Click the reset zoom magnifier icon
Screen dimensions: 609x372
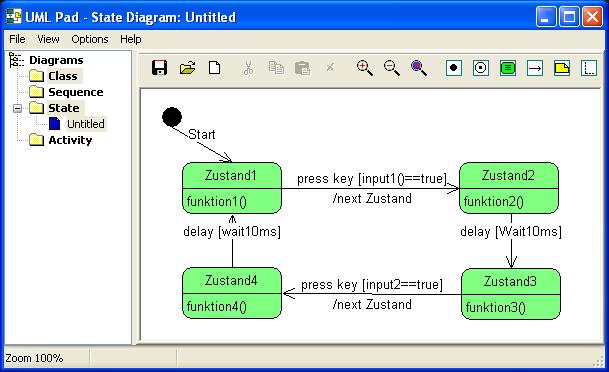(x=419, y=68)
